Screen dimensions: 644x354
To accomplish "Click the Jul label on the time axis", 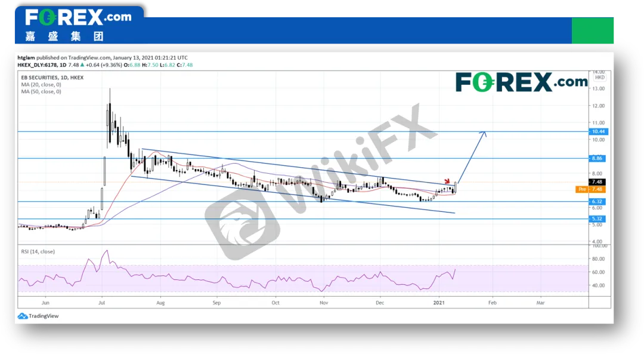I will point(101,303).
